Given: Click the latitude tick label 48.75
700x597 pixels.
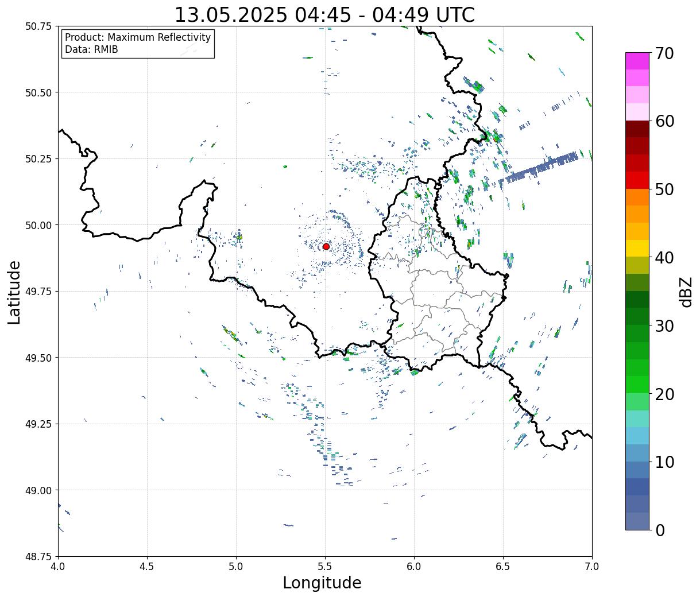Looking at the screenshot, I should 38,557.
